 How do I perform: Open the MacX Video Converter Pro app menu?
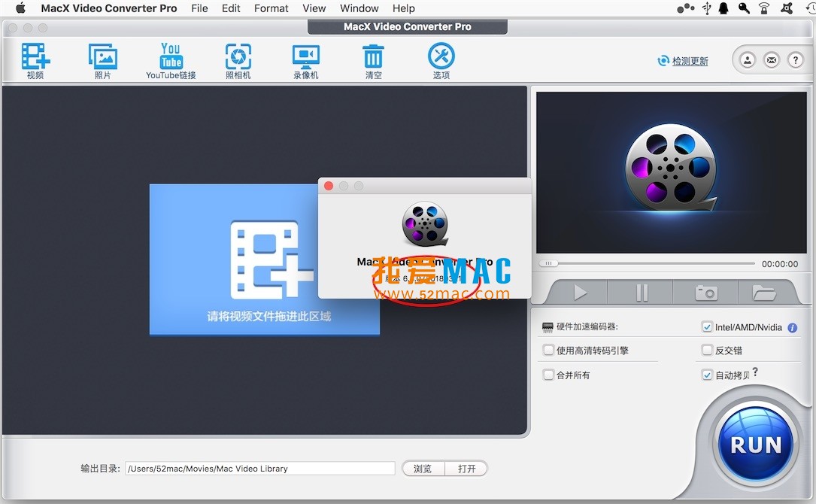(x=109, y=8)
